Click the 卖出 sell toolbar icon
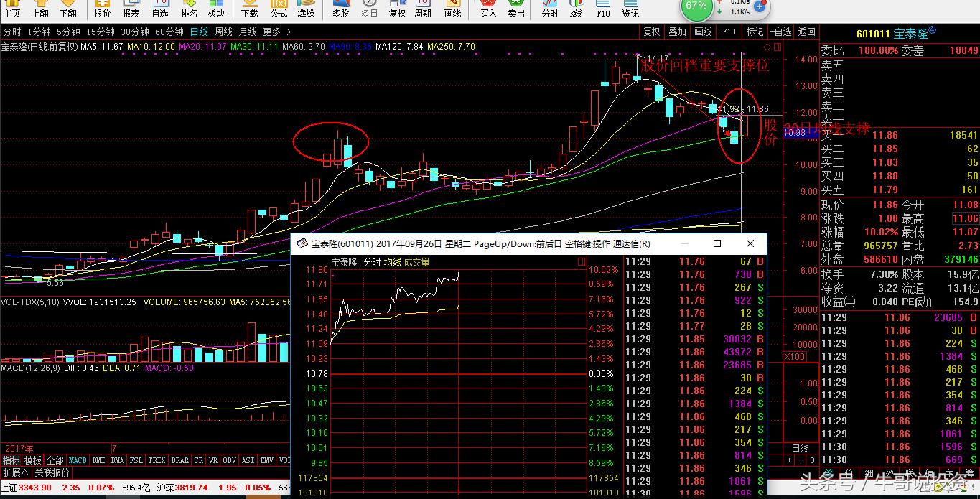The image size is (980, 499). [516, 9]
